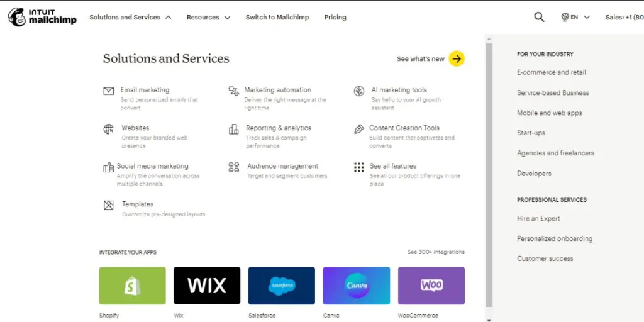Image resolution: width=644 pixels, height=322 pixels.
Task: Click the Marketing automation icon
Action: [x=233, y=91]
